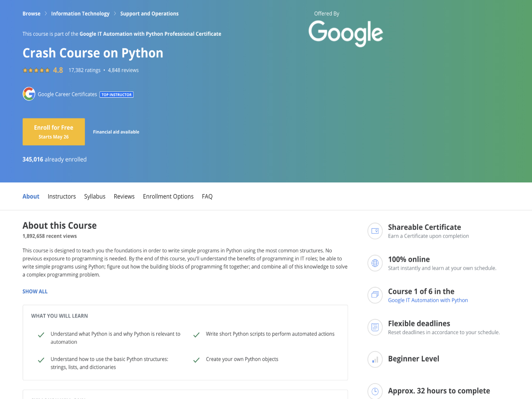Click Earn a Certificate upon completion text
Screen dimensions: 532x399
[x=429, y=236]
